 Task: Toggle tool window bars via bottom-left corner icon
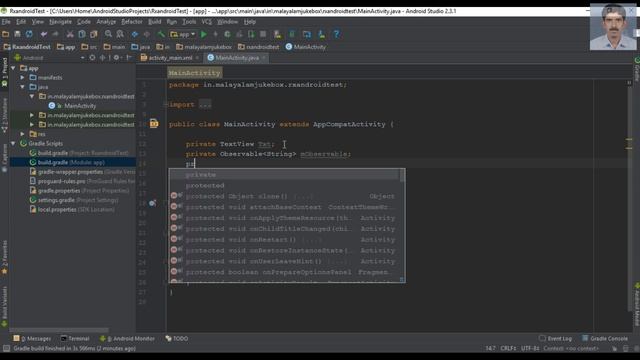pyautogui.click(x=6, y=349)
